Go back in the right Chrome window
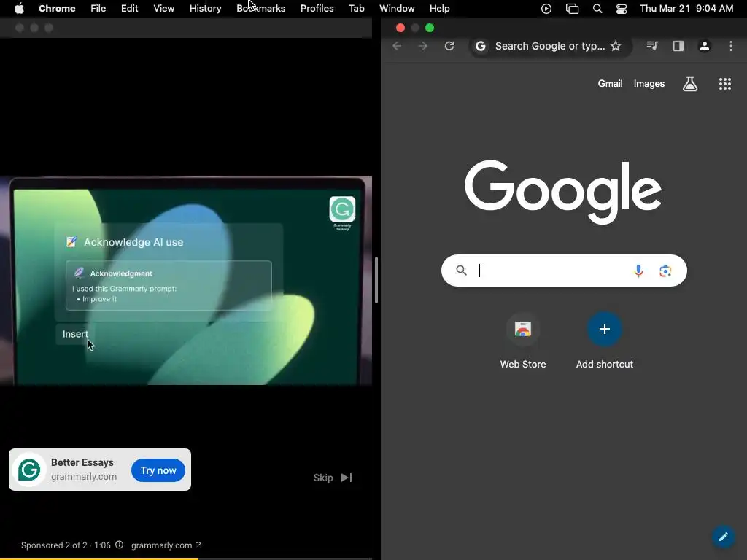Screen dimensions: 747x560 coord(397,46)
